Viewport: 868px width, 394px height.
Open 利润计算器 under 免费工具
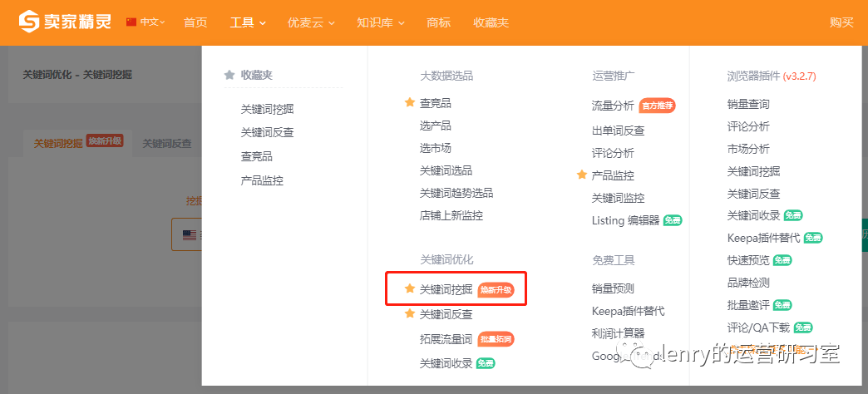(617, 333)
